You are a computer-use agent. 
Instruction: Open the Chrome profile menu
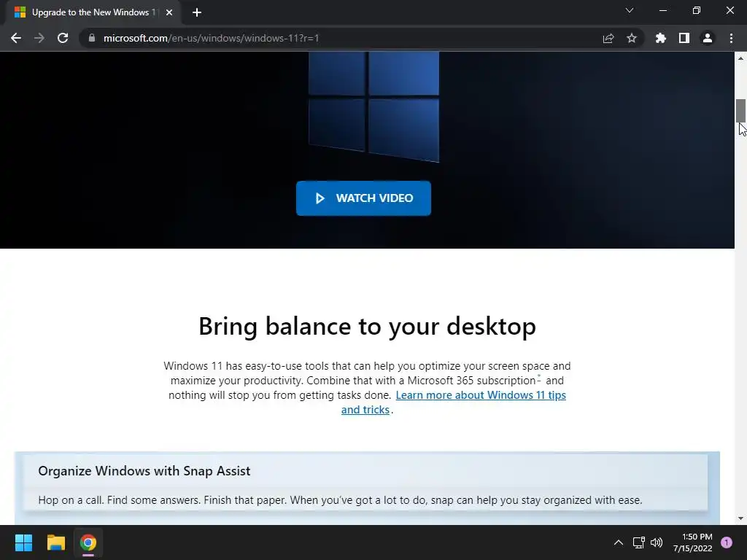pos(708,38)
